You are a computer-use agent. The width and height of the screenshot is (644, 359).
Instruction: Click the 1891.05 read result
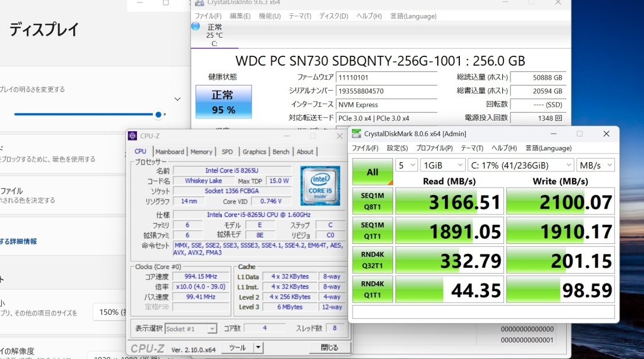(x=449, y=231)
